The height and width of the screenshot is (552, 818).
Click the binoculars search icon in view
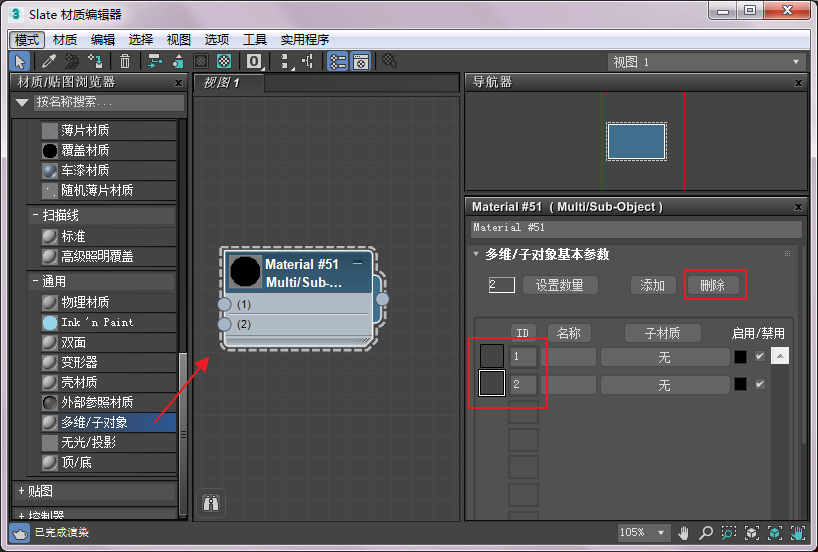pos(211,502)
